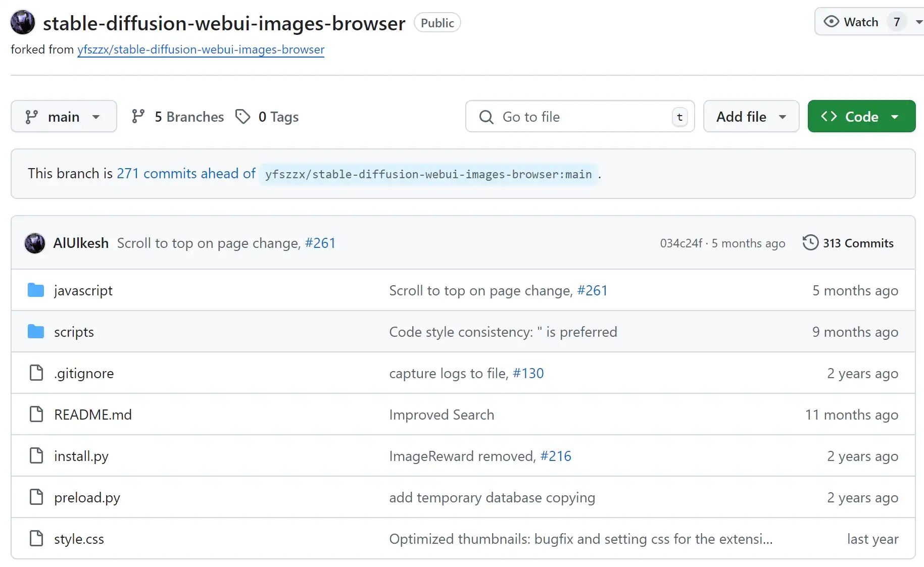The height and width of the screenshot is (567, 924).
Task: Click the eye icon in the Watch button
Action: (x=831, y=22)
